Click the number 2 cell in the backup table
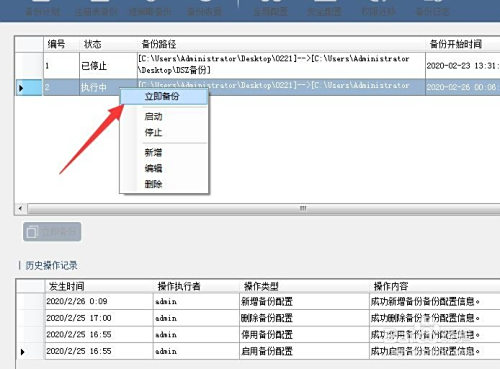Viewport: 500px width, 369px height. 61,87
